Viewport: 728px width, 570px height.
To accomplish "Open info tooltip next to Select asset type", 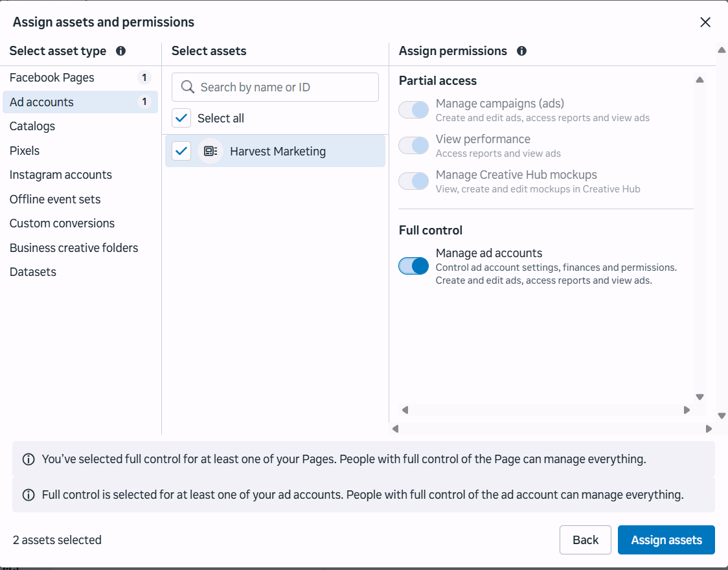I will point(120,51).
